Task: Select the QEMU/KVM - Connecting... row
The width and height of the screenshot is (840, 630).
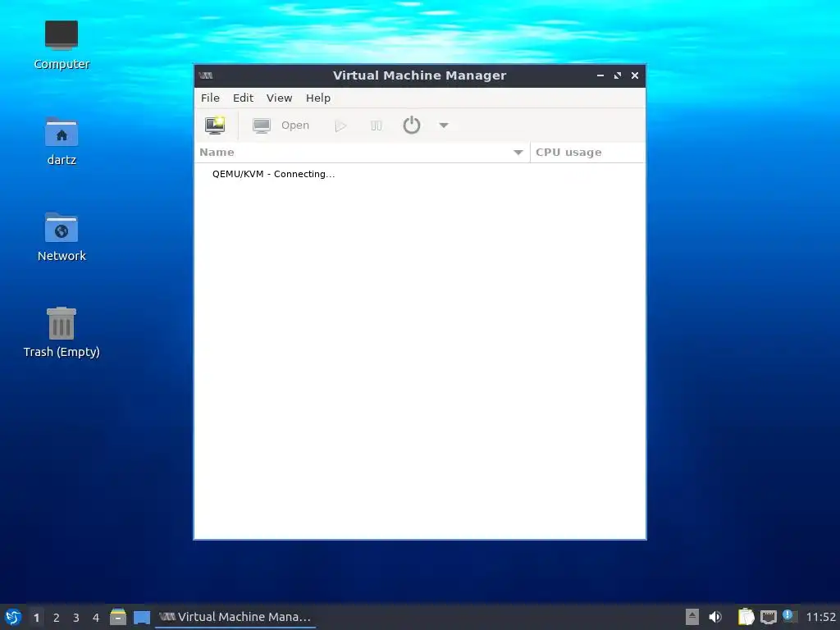Action: 420,174
